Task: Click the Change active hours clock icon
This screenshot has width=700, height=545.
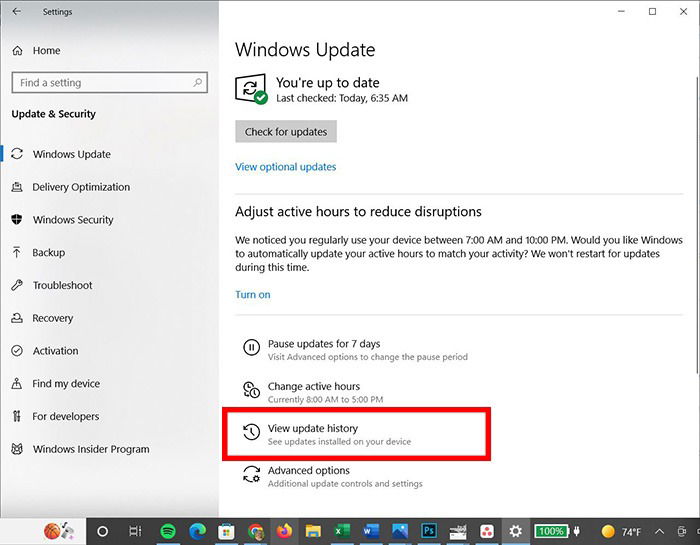Action: pos(251,390)
